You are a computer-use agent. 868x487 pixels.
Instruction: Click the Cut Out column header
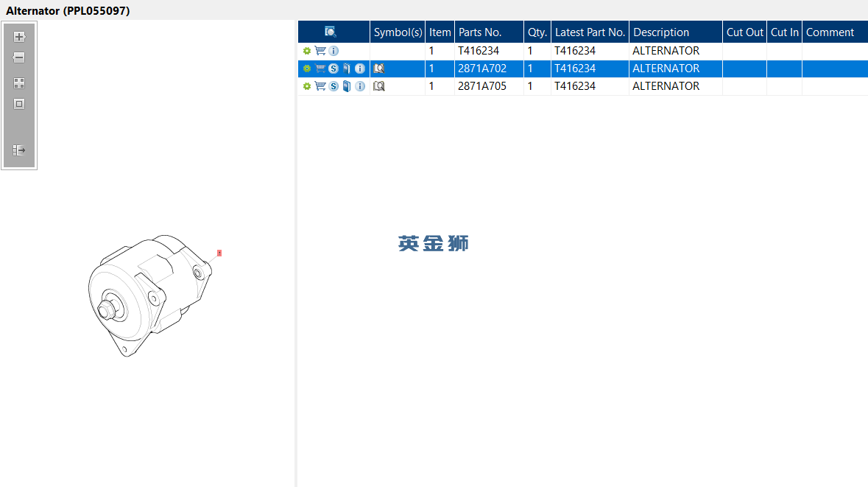pos(744,32)
